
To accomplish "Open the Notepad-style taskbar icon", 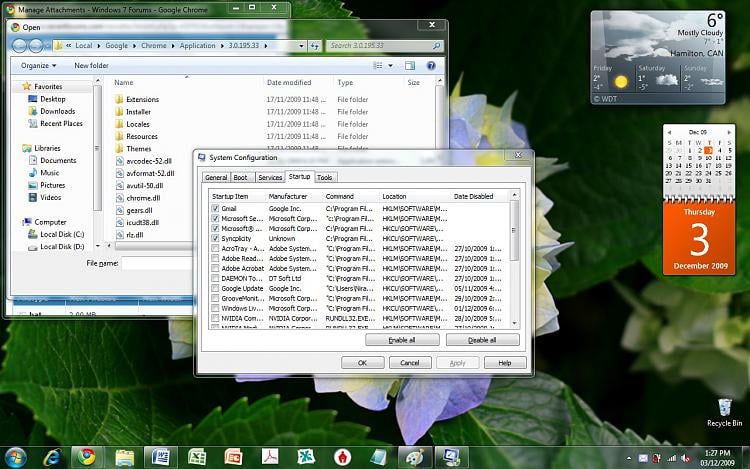I will tap(378, 458).
